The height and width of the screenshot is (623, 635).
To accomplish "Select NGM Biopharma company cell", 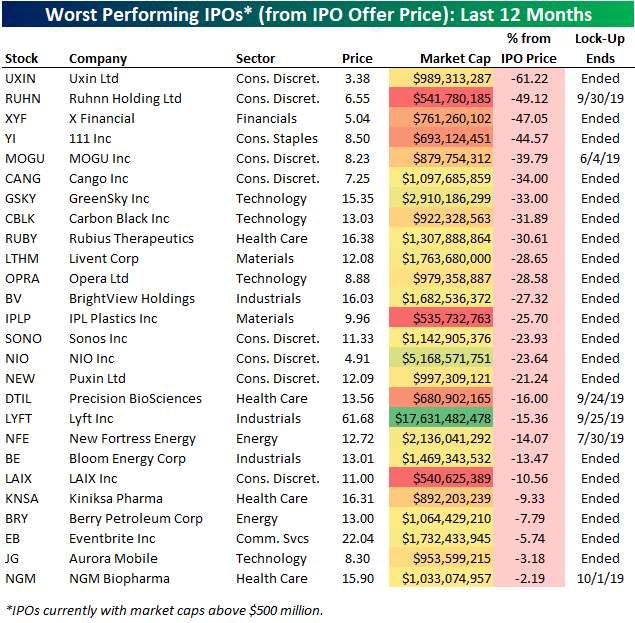I will [x=119, y=579].
